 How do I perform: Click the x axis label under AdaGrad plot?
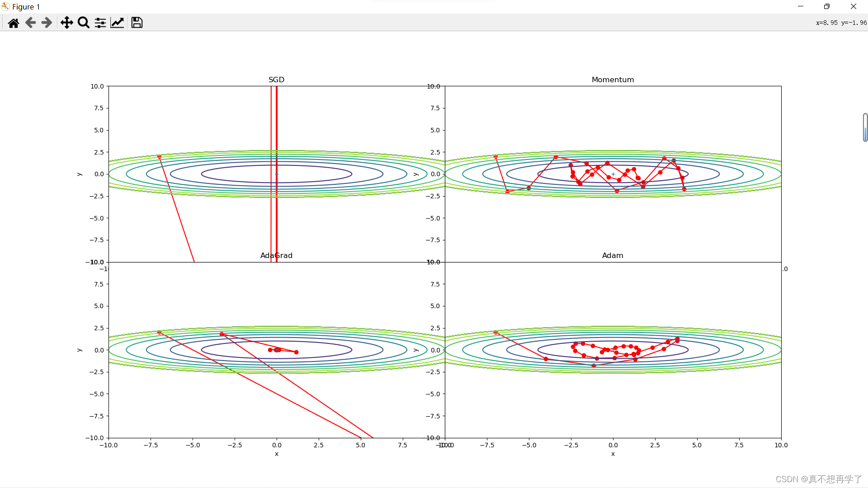277,454
